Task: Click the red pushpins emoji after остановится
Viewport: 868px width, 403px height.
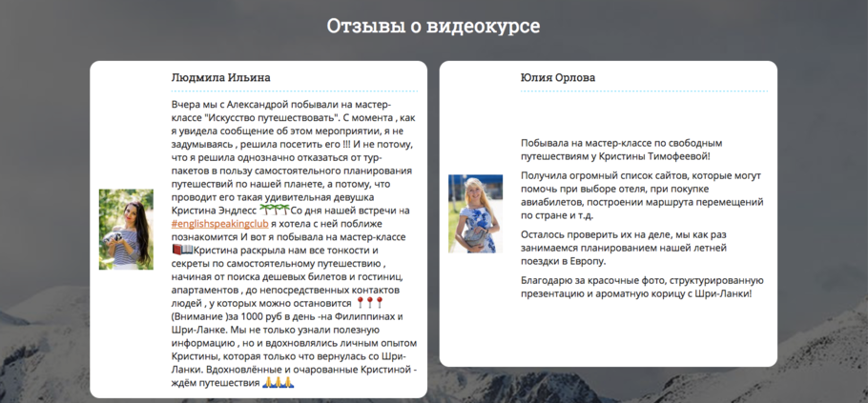Action: click(x=370, y=304)
